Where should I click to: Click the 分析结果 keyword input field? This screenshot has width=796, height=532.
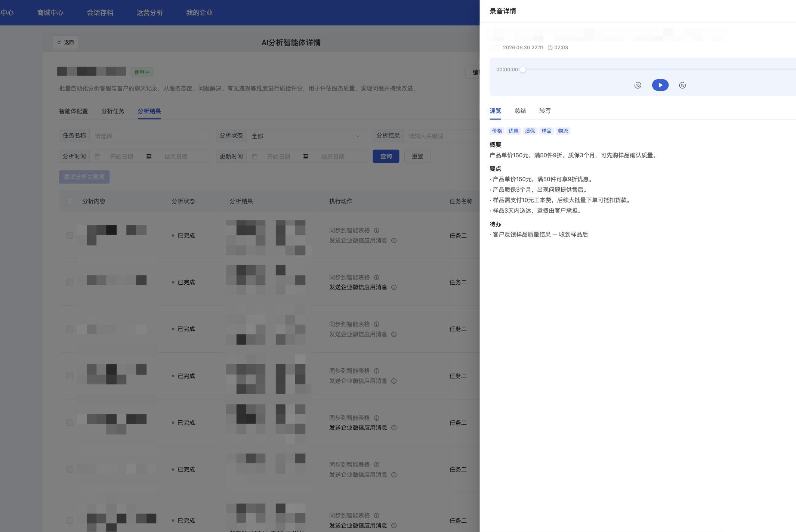441,136
